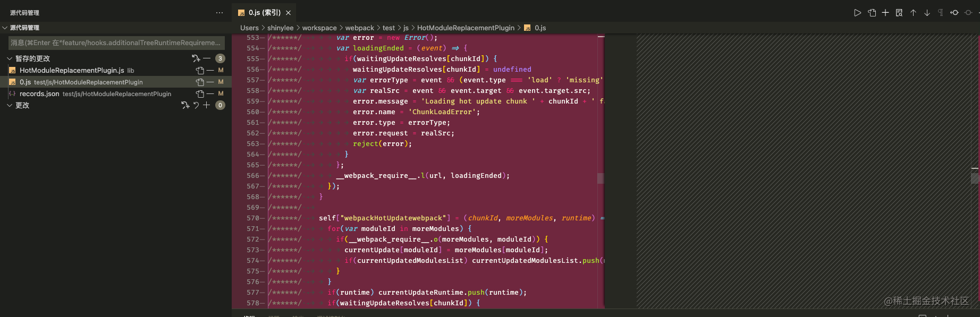This screenshot has height=317, width=980.
Task: Click the Open File icon in editor toolbar
Action: tap(872, 13)
